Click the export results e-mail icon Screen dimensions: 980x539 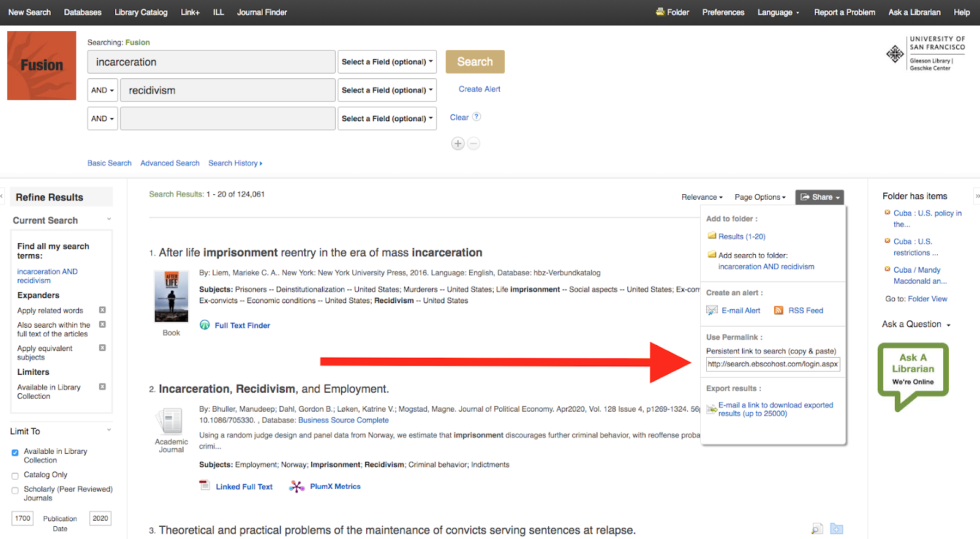712,409
